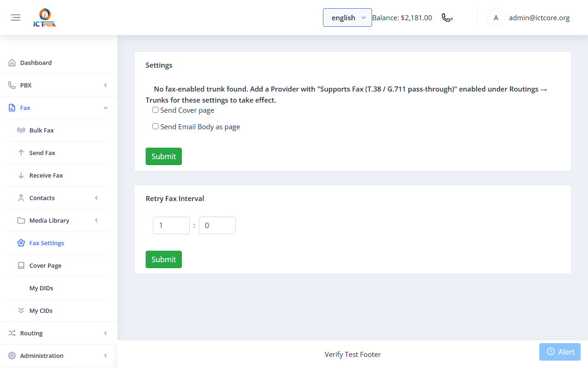Click the admin@ictcore.org account link
The height and width of the screenshot is (368, 588).
tap(539, 18)
